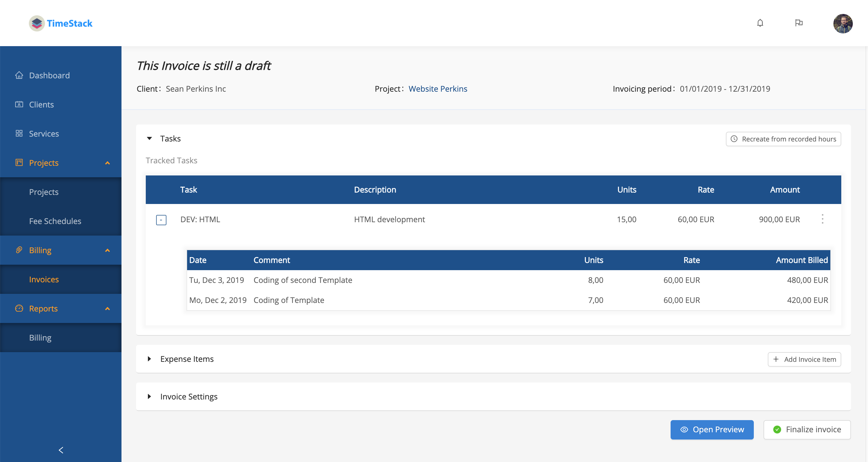The width and height of the screenshot is (868, 462).
Task: Open three-dot menu for DEV: HTML row
Action: point(822,219)
